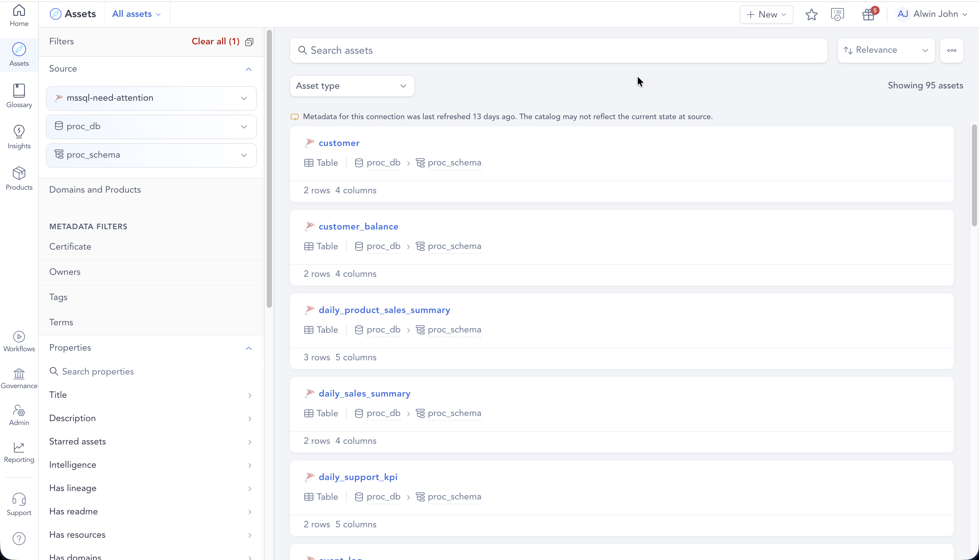Open Insights from the sidebar
Image resolution: width=979 pixels, height=560 pixels.
coord(19,137)
